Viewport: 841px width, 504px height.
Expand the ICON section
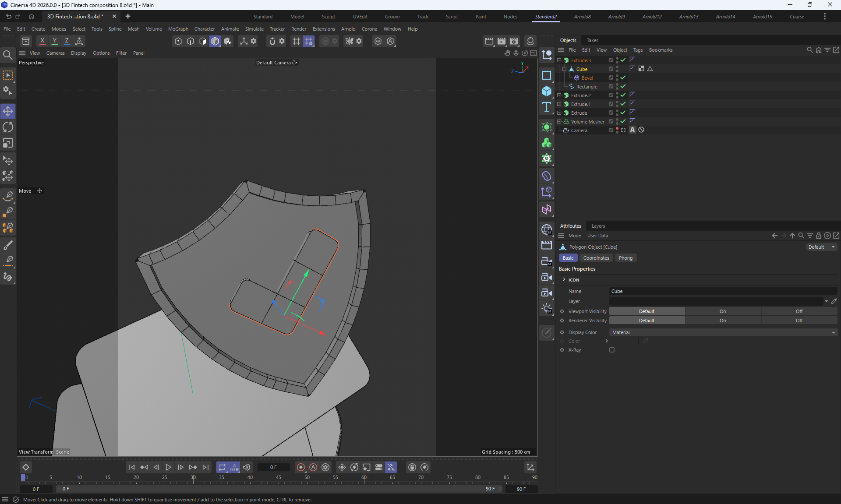564,279
